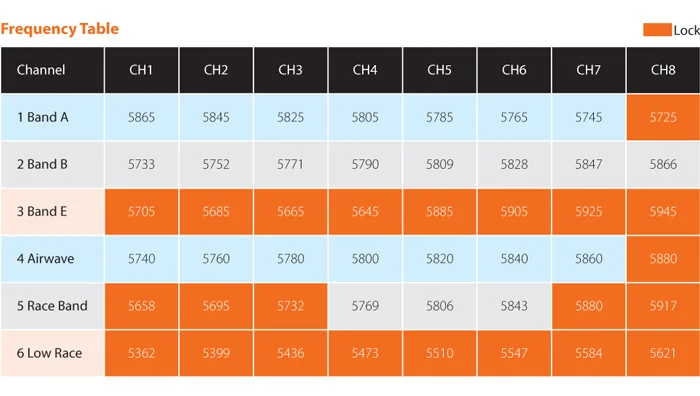
Task: Click Race Band frequency 5769
Action: tap(365, 306)
